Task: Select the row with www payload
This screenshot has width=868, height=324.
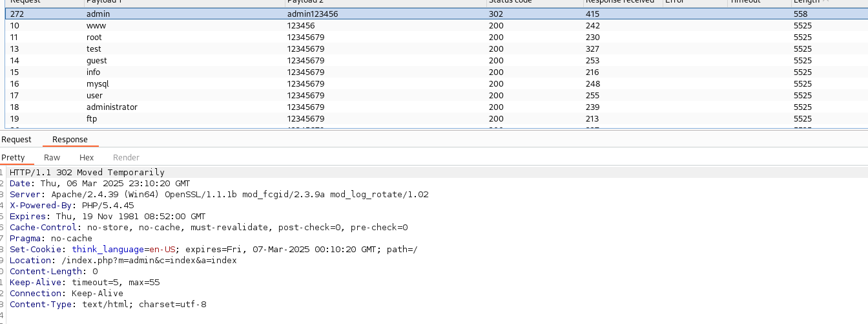Action: point(96,26)
